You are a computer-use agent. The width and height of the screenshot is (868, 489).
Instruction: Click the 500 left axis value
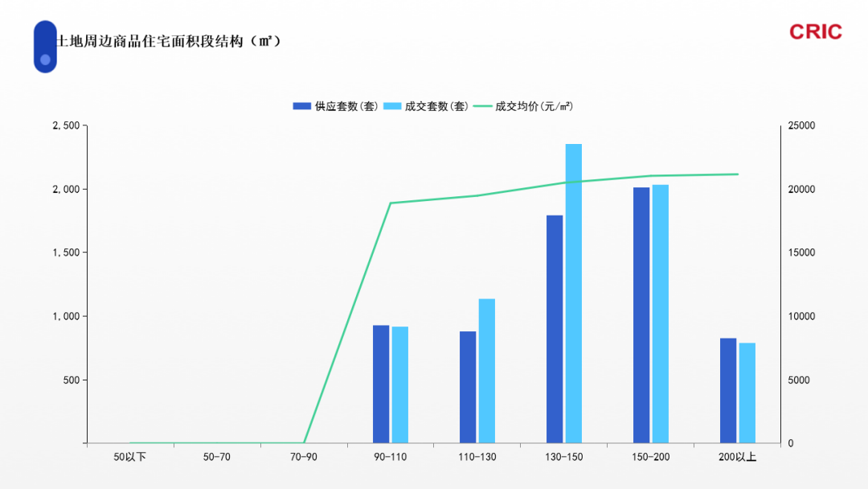point(72,380)
